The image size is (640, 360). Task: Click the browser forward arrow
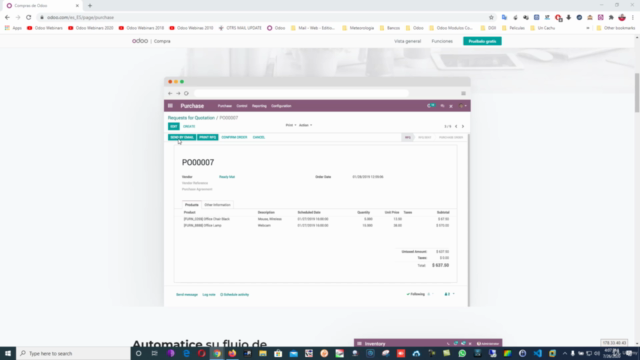[18, 18]
